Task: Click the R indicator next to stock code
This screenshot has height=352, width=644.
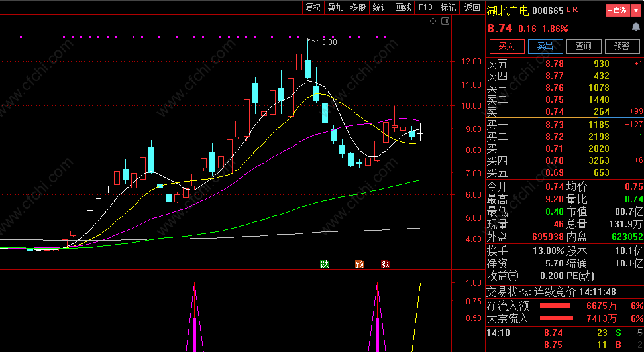Action: tap(575, 9)
